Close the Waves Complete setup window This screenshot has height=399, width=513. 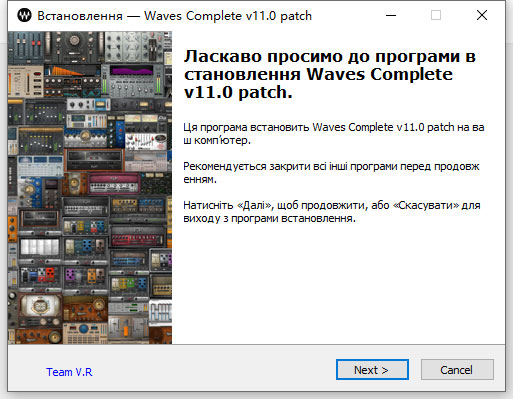point(482,15)
